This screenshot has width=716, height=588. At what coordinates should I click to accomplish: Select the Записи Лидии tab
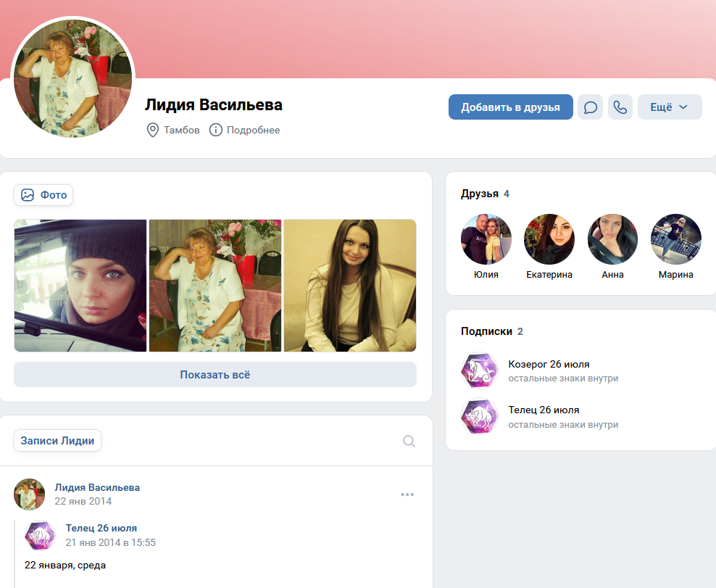[x=57, y=440]
